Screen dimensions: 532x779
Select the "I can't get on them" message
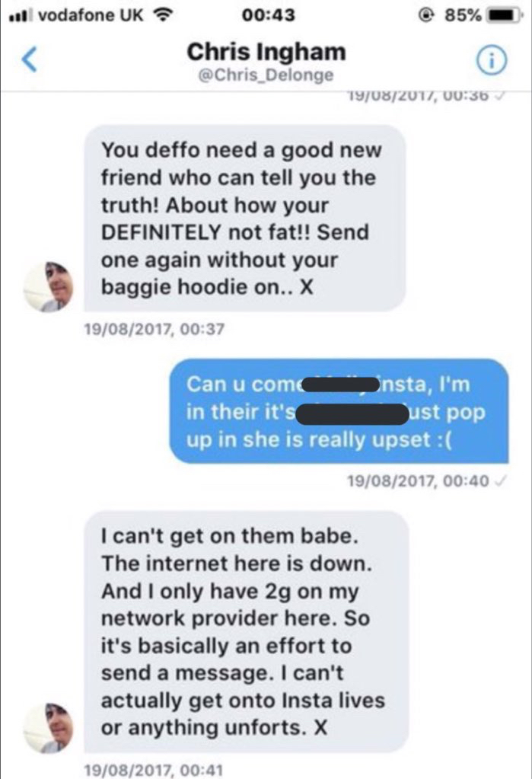247,631
